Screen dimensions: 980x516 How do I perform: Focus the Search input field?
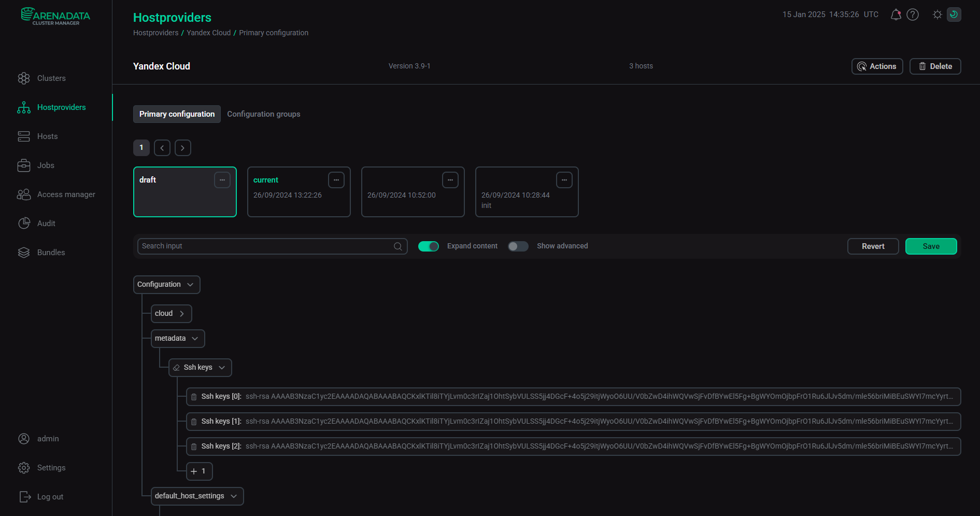273,246
